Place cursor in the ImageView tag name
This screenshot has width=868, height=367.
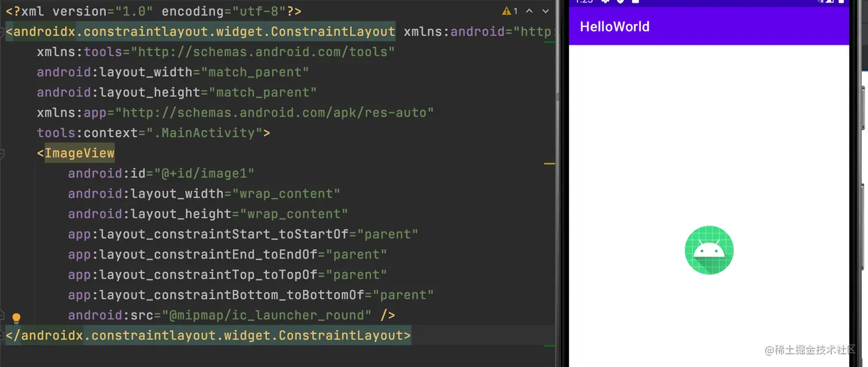[x=79, y=153]
